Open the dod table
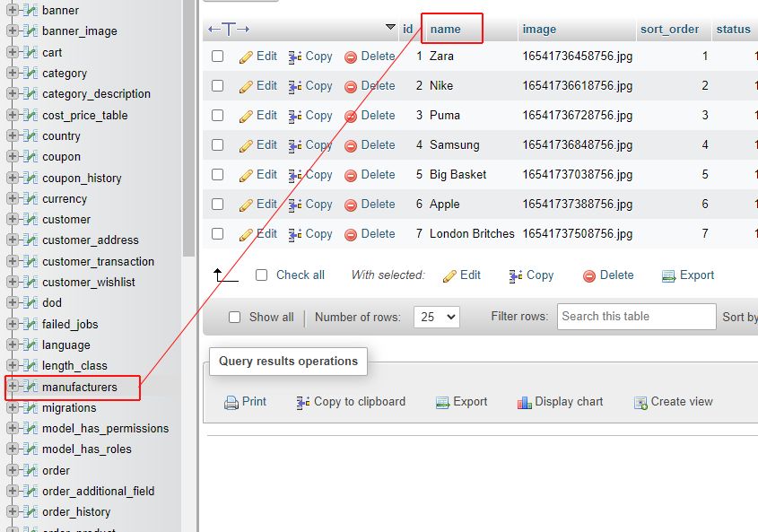 coord(52,302)
